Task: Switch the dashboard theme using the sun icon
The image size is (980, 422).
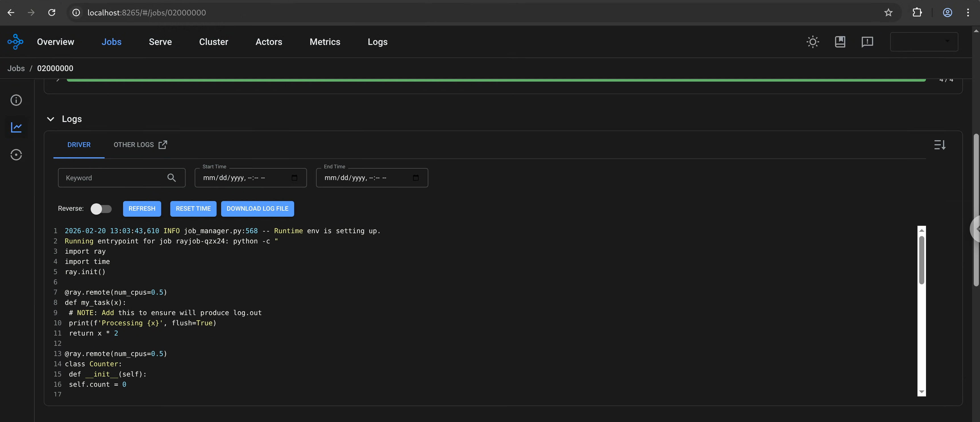Action: coord(813,42)
